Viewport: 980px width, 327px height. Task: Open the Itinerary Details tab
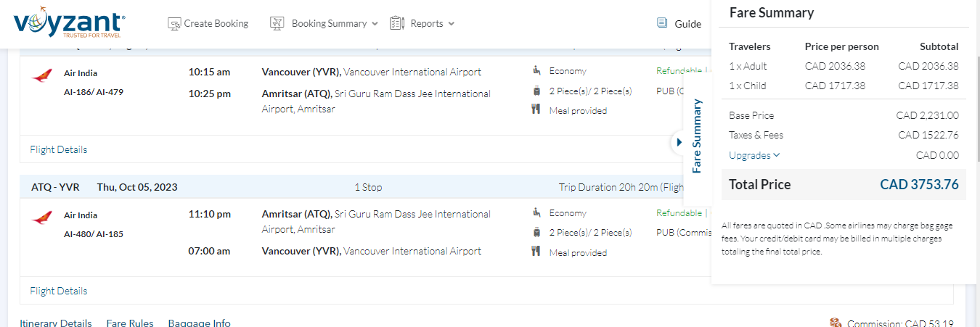tap(56, 323)
